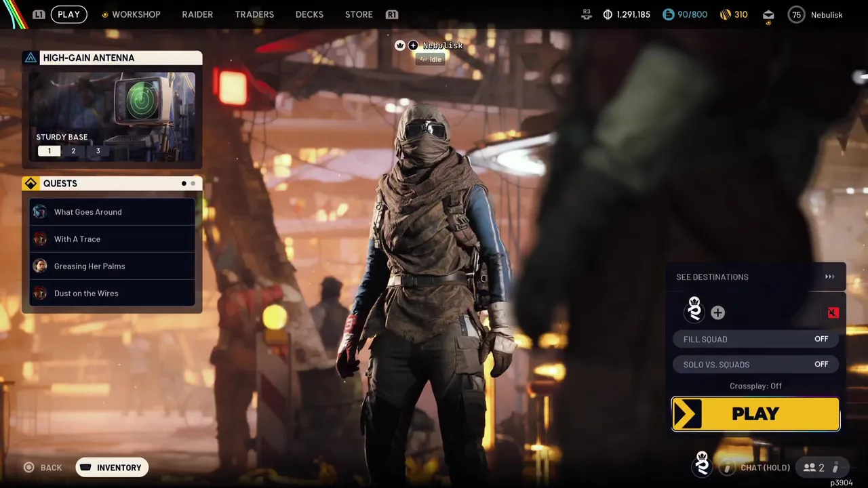Click the yellow striped currency icon beside 310
This screenshot has height=488, width=868.
click(725, 14)
